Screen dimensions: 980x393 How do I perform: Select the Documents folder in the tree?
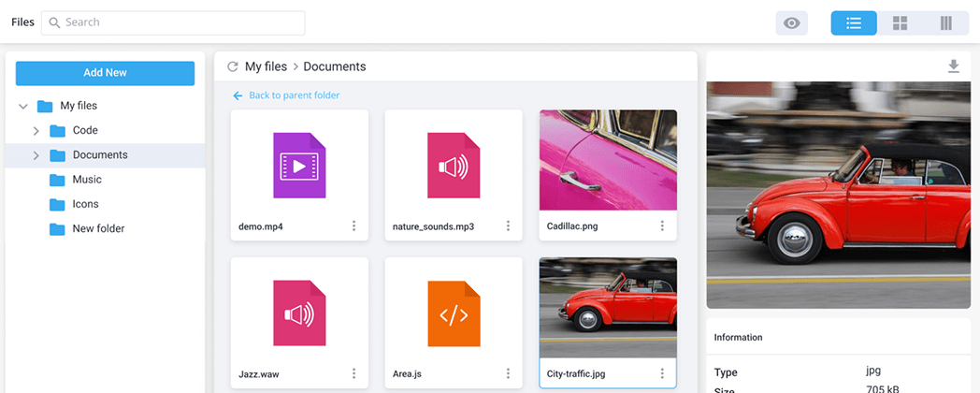click(x=105, y=155)
